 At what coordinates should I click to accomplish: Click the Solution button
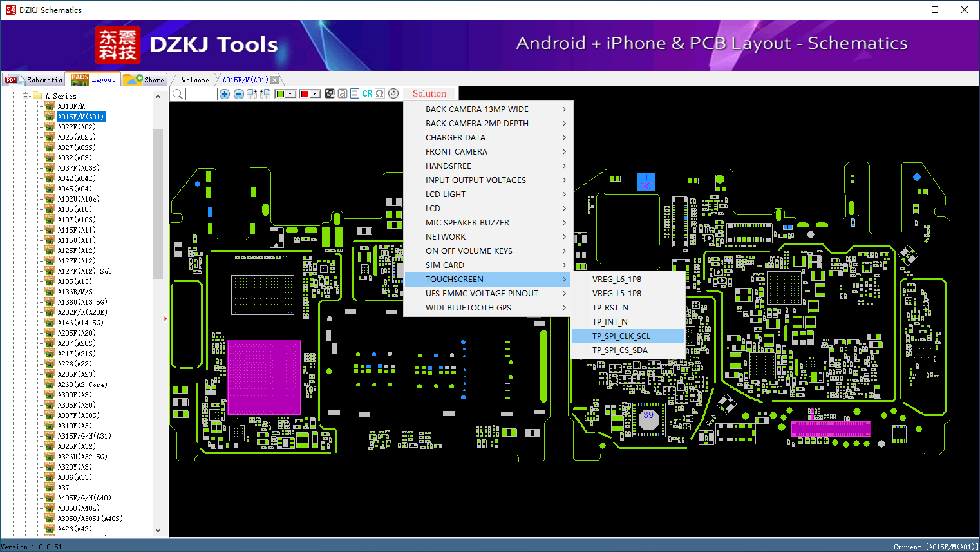coord(429,93)
